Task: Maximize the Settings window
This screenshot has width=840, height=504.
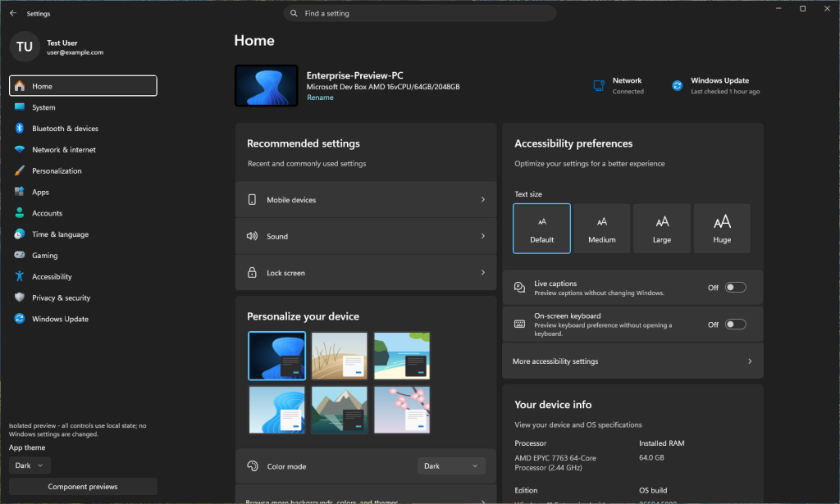Action: point(802,8)
